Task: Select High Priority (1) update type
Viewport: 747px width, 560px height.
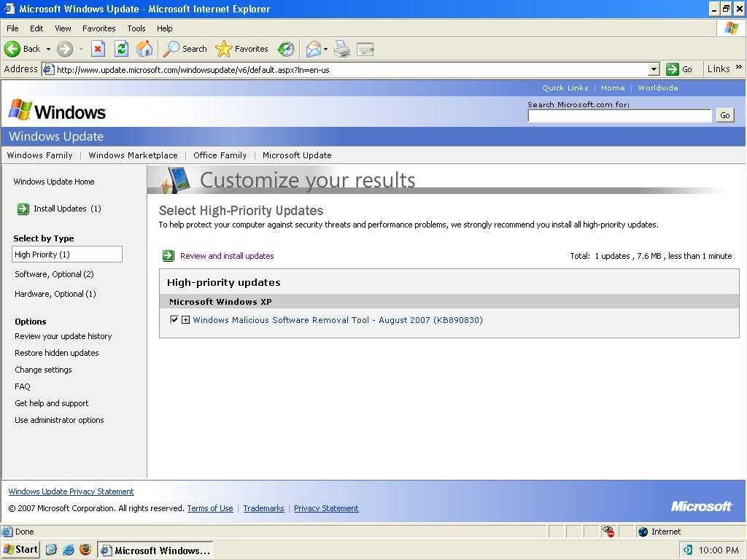Action: click(x=66, y=254)
